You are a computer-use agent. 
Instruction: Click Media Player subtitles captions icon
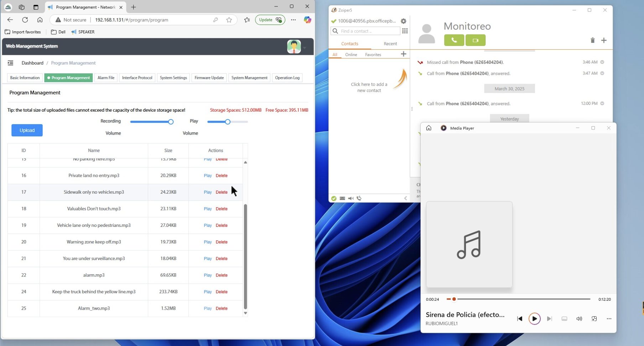tap(564, 319)
